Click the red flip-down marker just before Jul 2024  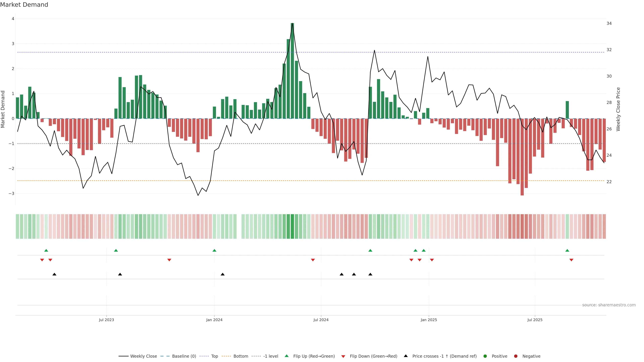tap(313, 260)
